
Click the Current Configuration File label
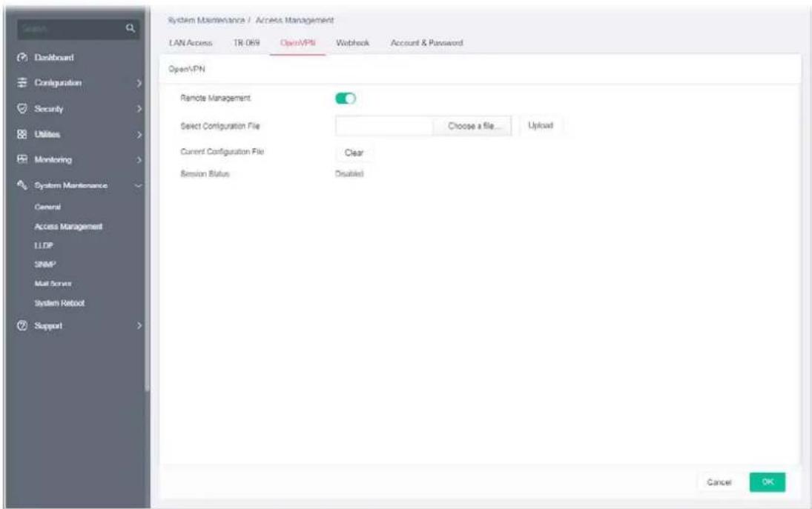tap(222, 152)
